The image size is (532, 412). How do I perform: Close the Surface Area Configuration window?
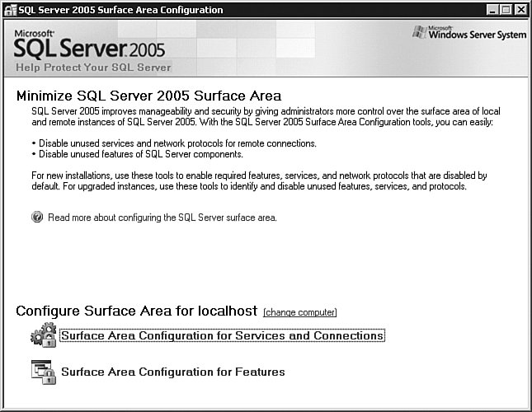[520, 10]
